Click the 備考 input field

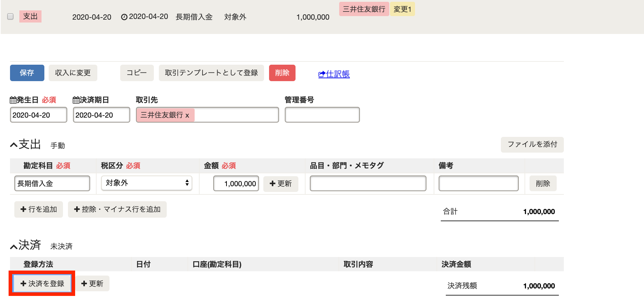[479, 184]
